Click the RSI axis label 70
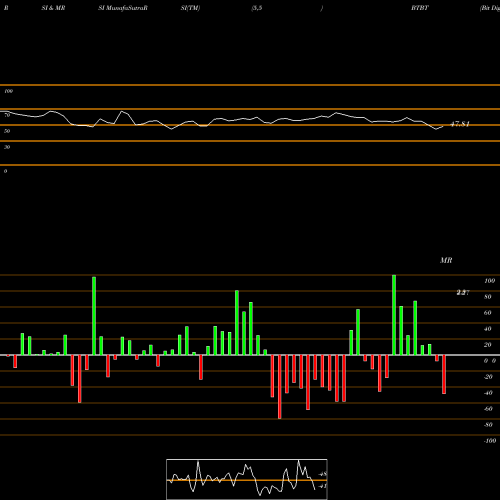Viewport: 500px width, 500px height. [7, 115]
